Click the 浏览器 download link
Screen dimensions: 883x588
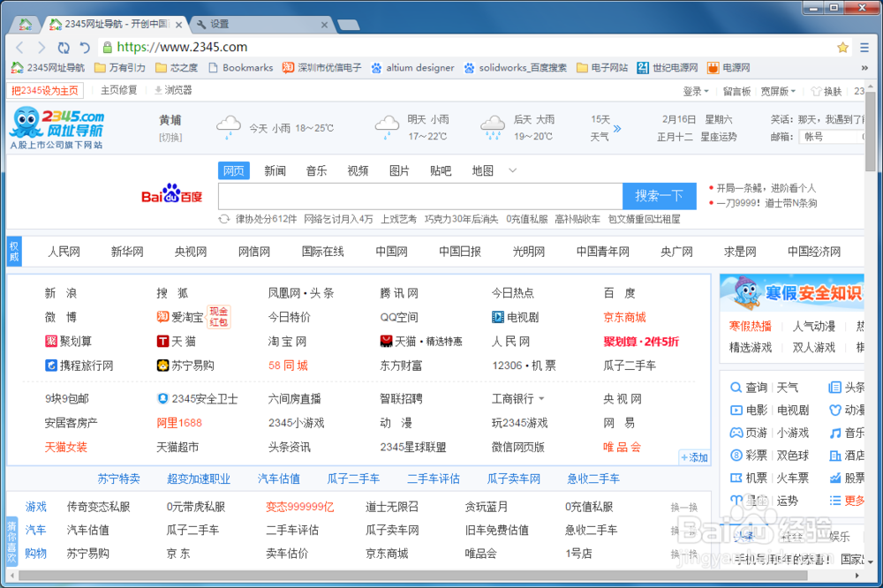[173, 90]
